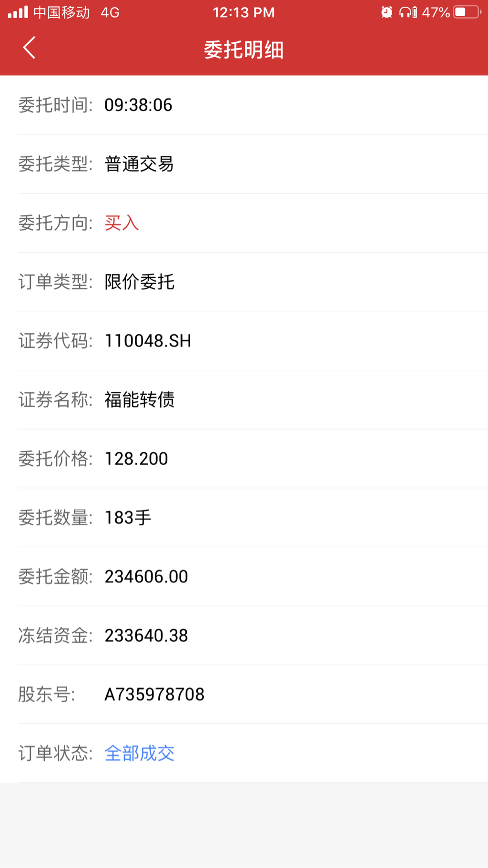Tap the order quantity 183手
This screenshot has width=488, height=868.
(x=128, y=518)
